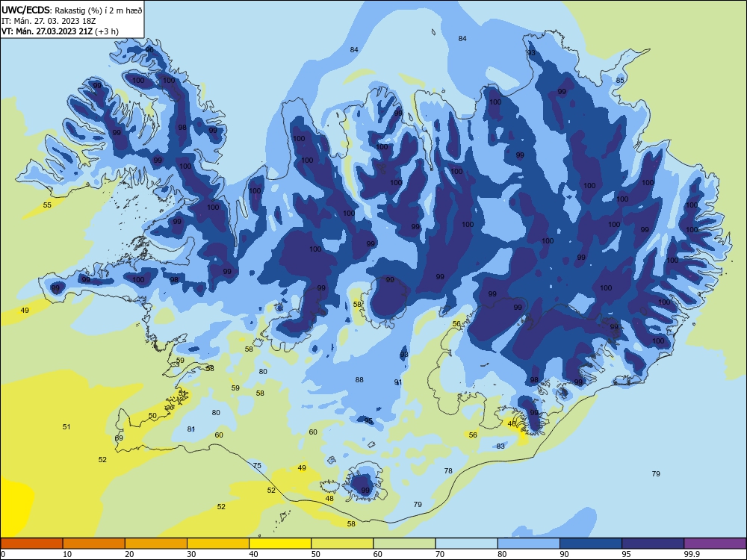Click the '91' humidity value on the map
Image resolution: width=747 pixels, height=560 pixels.
point(398,382)
